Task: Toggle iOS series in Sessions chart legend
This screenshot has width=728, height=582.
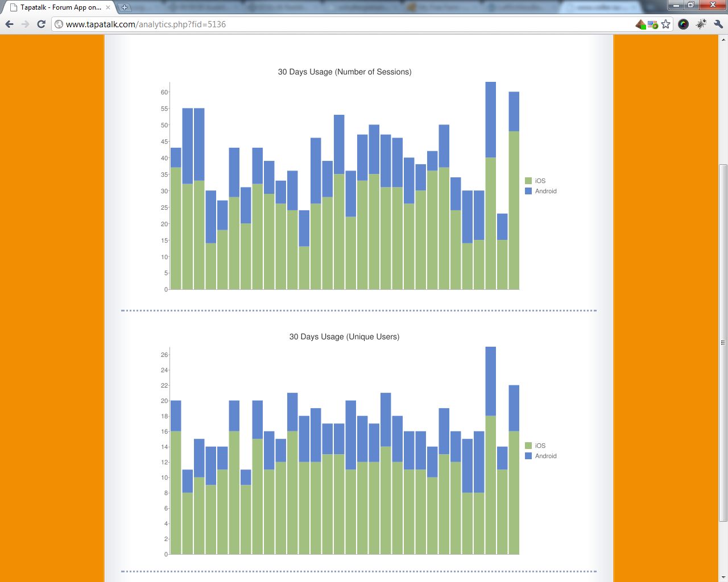Action: coord(540,181)
